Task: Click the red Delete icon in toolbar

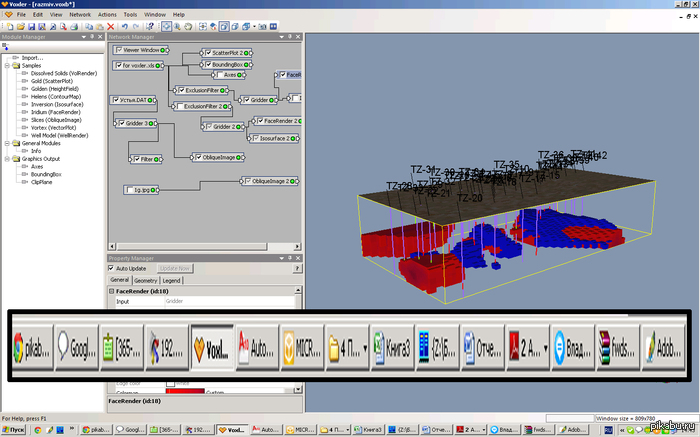Action: 110,26
